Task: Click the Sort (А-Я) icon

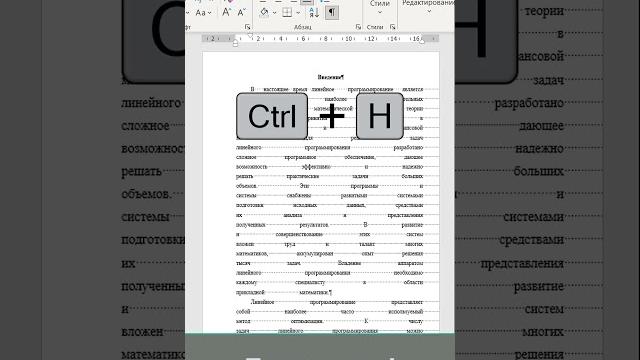Action: tap(313, 13)
